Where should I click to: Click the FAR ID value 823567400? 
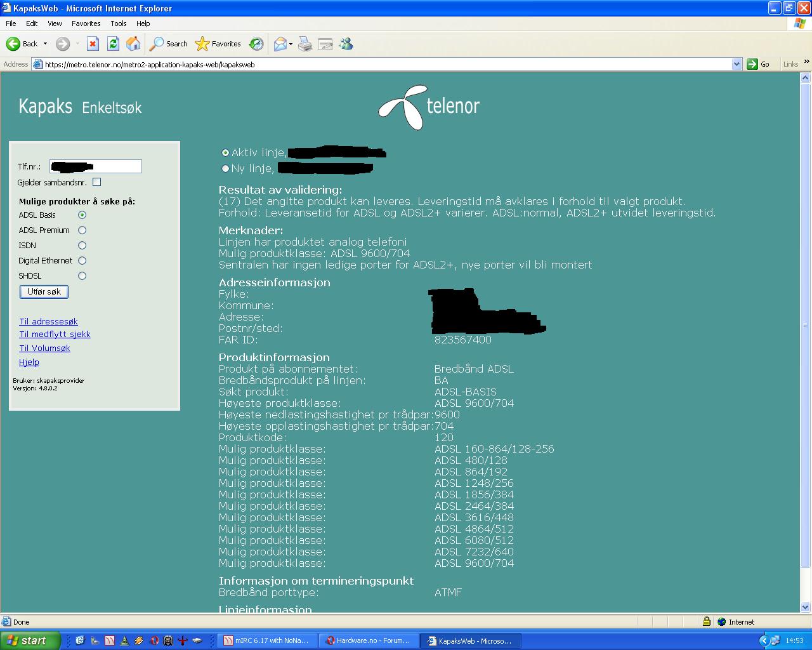tap(463, 340)
